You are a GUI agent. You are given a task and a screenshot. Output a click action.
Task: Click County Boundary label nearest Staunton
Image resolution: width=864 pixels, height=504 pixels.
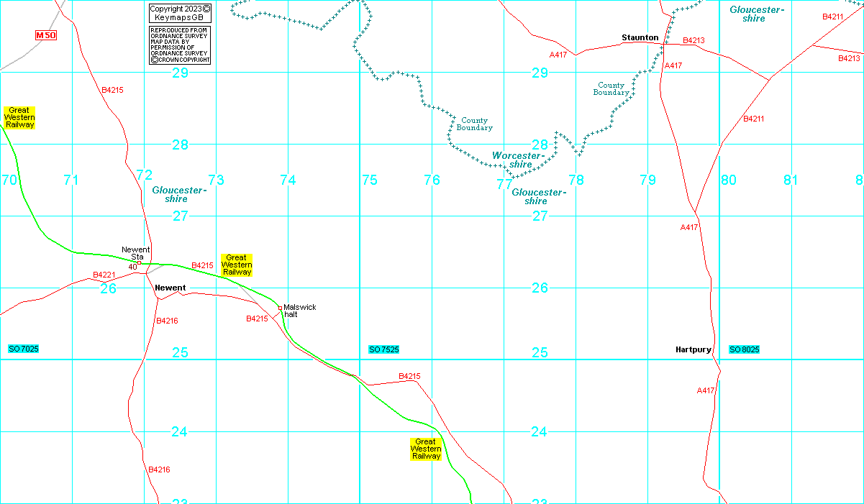click(611, 88)
